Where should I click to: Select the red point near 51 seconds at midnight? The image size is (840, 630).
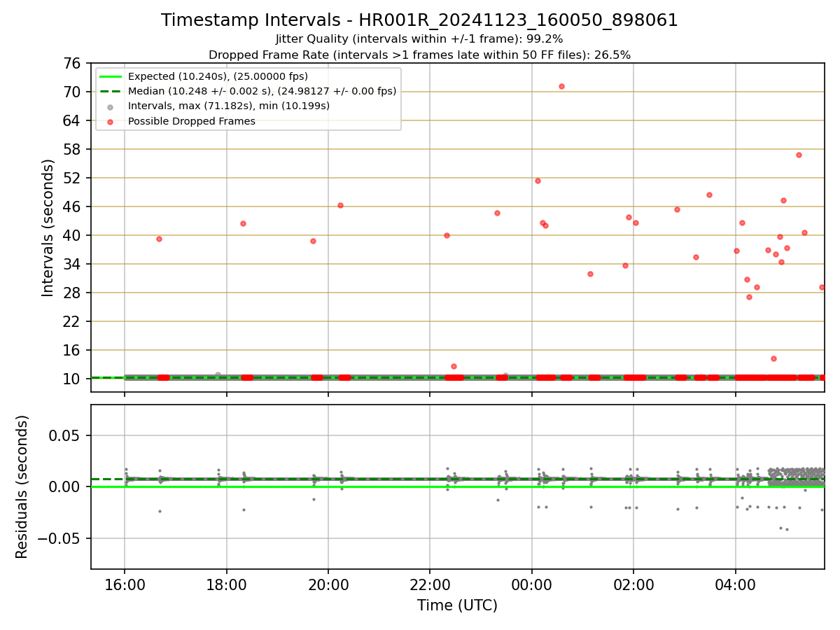point(538,181)
